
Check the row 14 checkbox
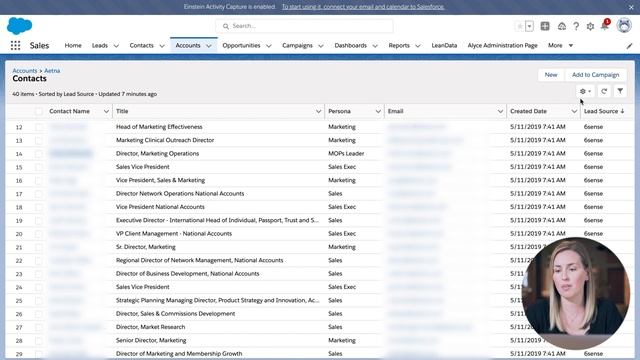(39, 154)
